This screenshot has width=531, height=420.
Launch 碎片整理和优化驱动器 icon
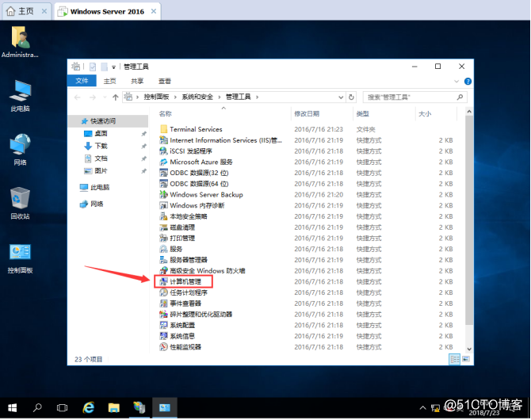click(163, 314)
